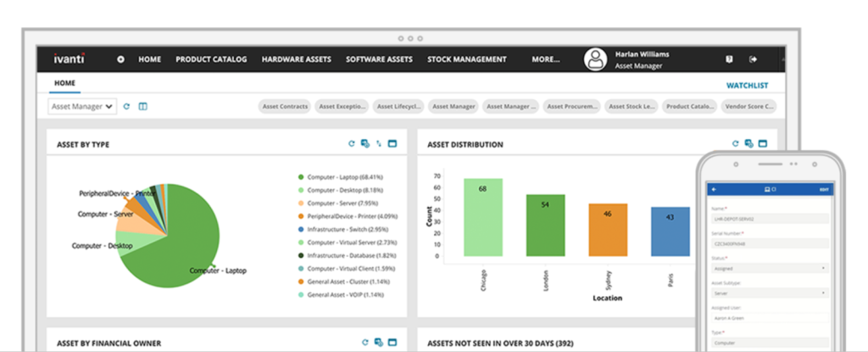Export Asset By Financial Owner data

(x=379, y=343)
